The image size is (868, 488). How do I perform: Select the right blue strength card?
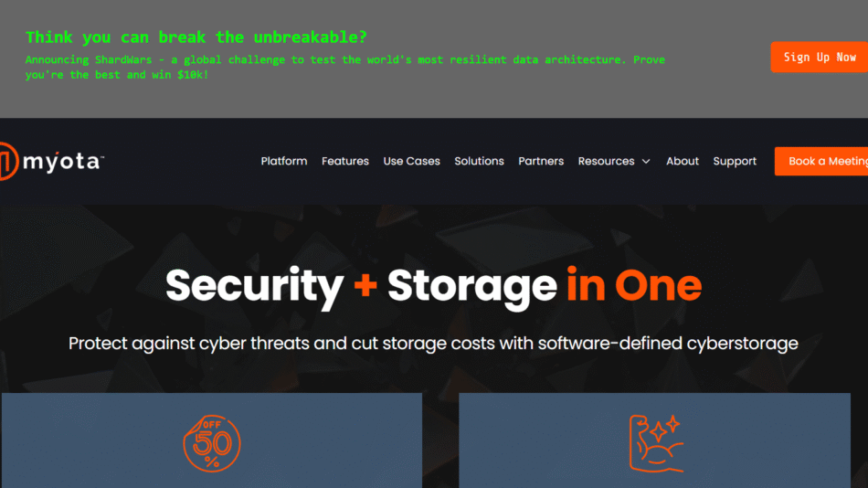click(654, 440)
